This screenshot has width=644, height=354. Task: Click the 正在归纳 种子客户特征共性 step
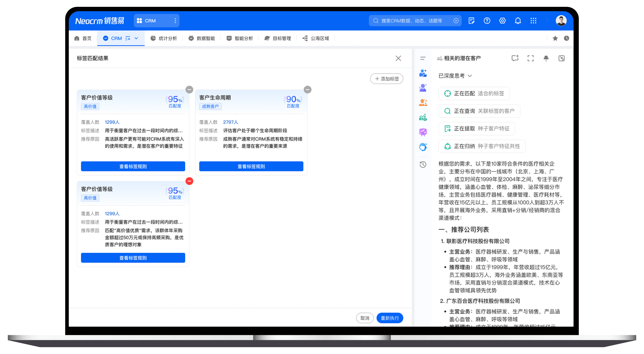click(x=482, y=146)
